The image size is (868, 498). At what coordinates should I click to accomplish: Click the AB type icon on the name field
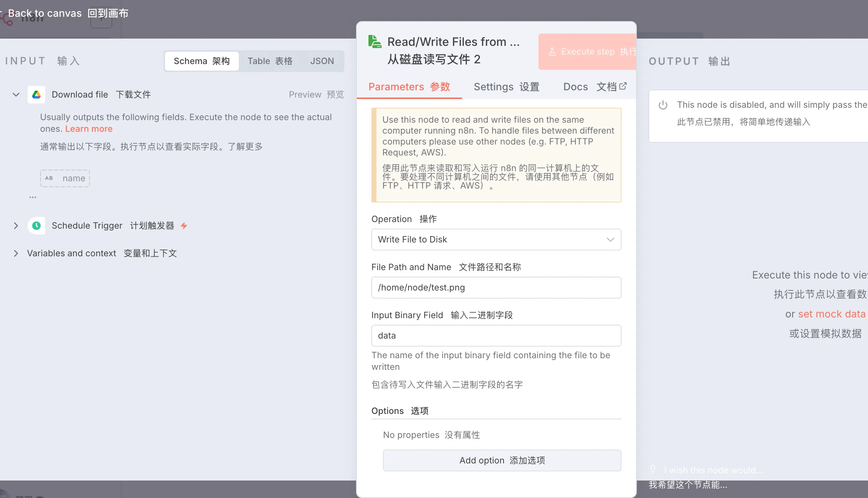pos(49,178)
